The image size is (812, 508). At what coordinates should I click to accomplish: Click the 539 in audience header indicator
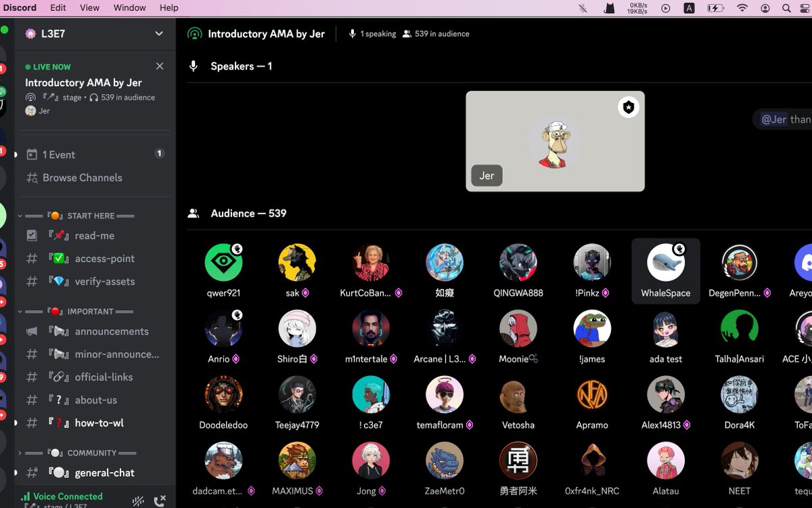[436, 34]
